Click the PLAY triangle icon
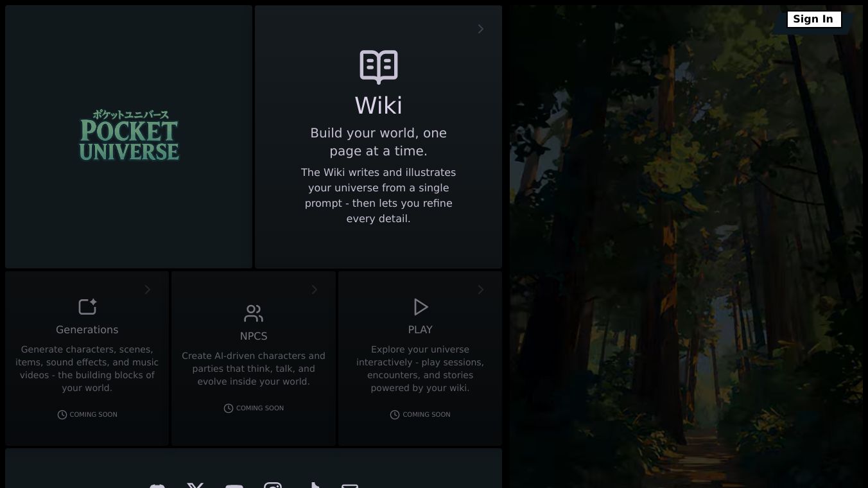The width and height of the screenshot is (868, 488). click(x=421, y=307)
